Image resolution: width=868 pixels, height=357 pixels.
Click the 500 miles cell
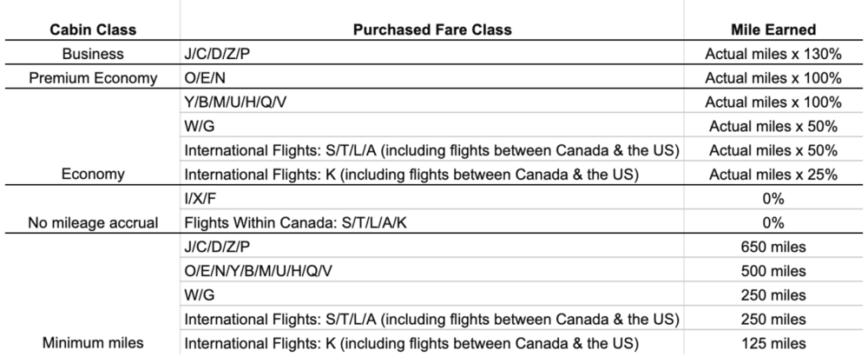click(x=773, y=270)
